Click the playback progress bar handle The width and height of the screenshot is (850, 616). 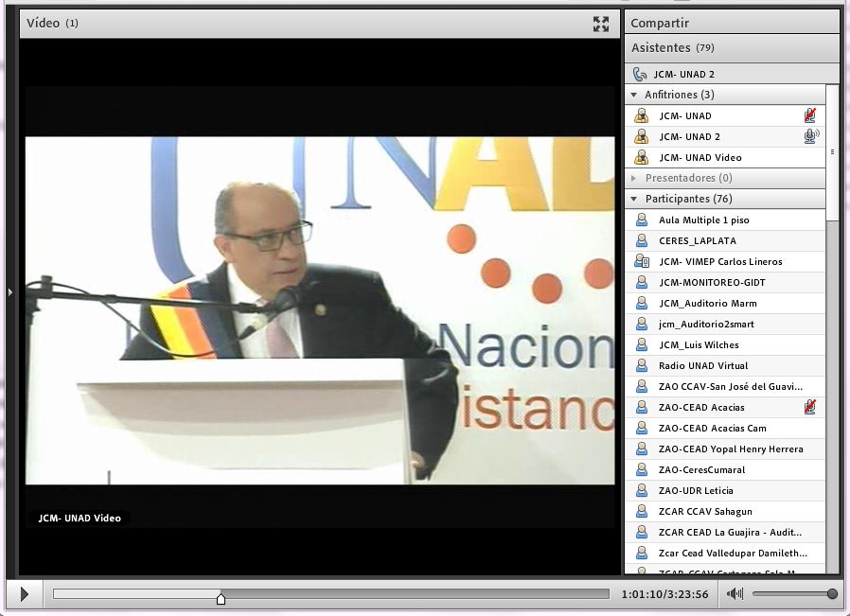[221, 599]
